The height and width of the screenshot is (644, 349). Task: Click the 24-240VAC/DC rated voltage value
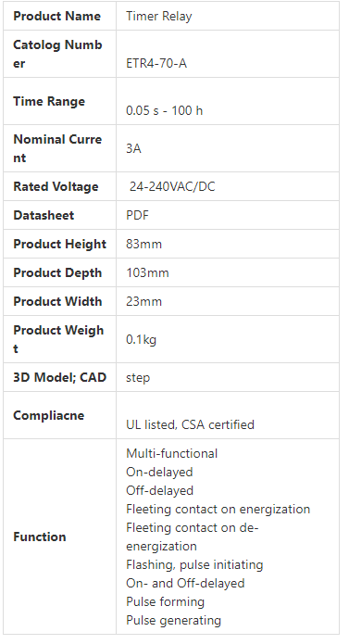coord(172,187)
